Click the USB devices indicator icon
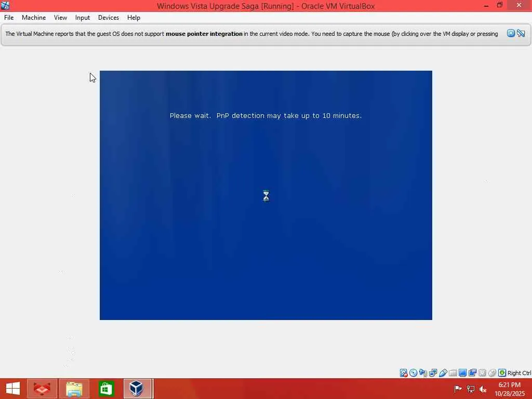 [x=443, y=373]
